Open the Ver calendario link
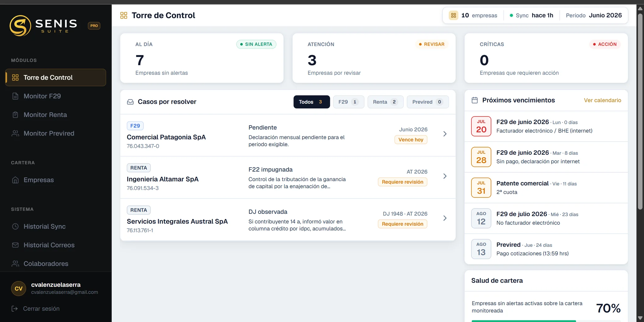644x322 pixels. coord(602,100)
